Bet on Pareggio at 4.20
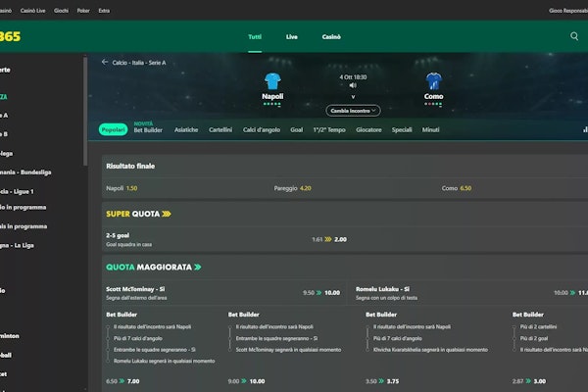 (292, 188)
